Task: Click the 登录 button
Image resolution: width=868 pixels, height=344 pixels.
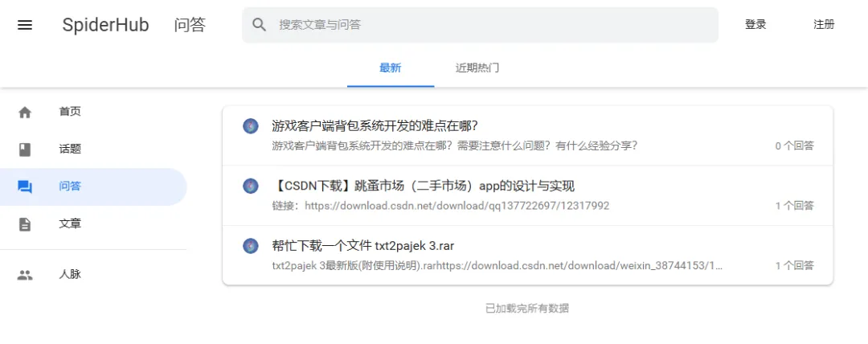Action: point(755,24)
